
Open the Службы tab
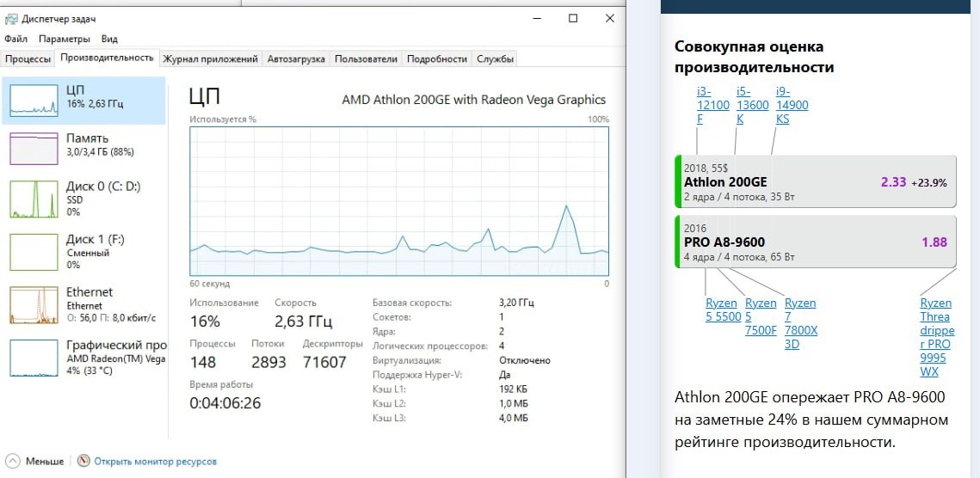point(496,59)
